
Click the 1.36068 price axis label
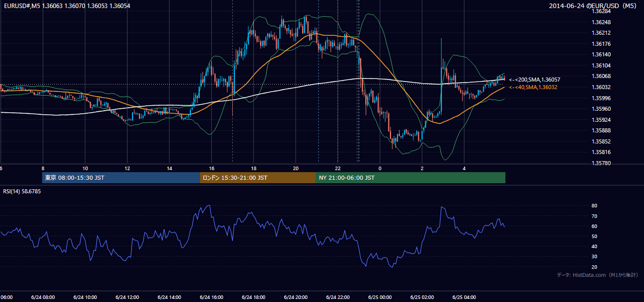[601, 76]
